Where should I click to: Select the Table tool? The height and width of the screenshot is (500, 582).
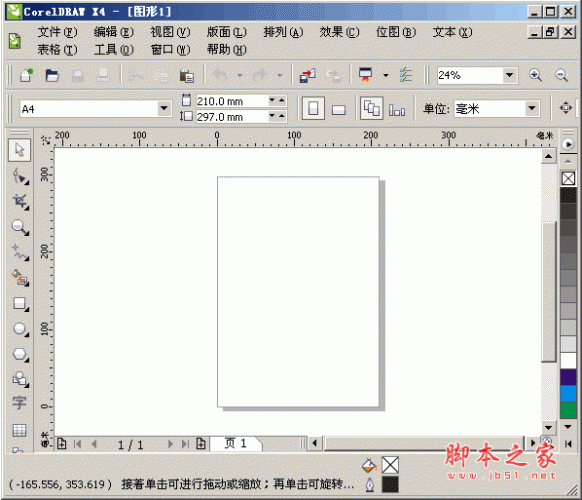pos(19,430)
